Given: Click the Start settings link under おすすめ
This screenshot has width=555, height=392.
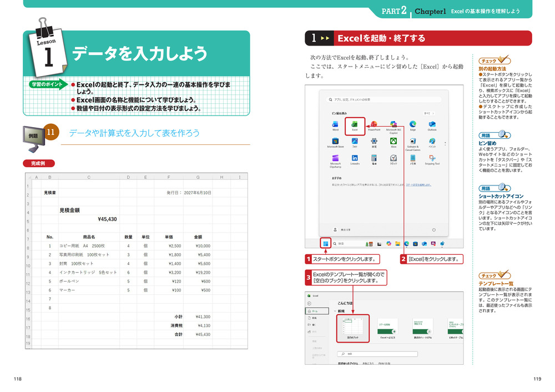Looking at the screenshot, I should [418, 184].
